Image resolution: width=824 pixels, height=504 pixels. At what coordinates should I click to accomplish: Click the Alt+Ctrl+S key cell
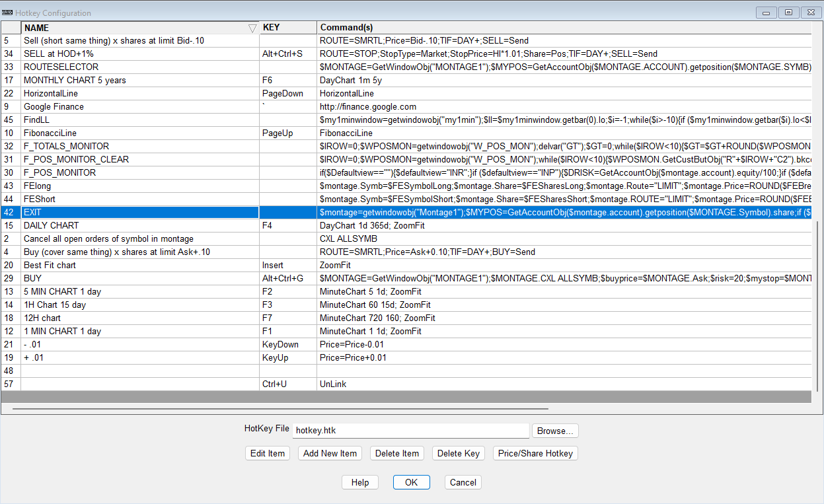coord(288,54)
